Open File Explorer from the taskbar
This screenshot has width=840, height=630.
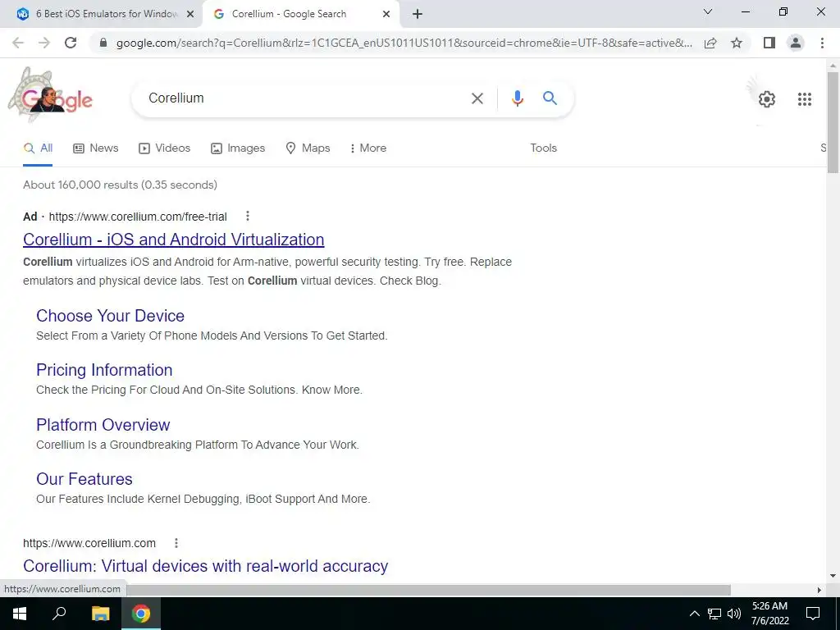100,614
